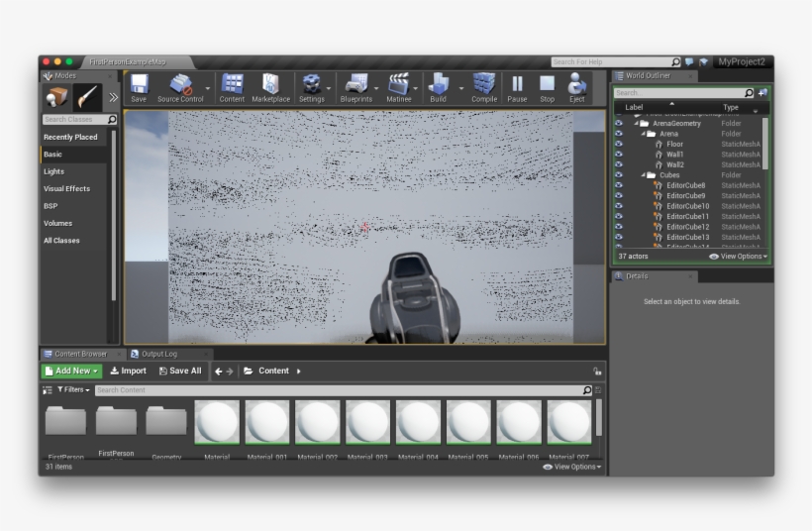The height and width of the screenshot is (531, 812).
Task: Open the Blueprints dropdown arrow
Action: coord(376,88)
